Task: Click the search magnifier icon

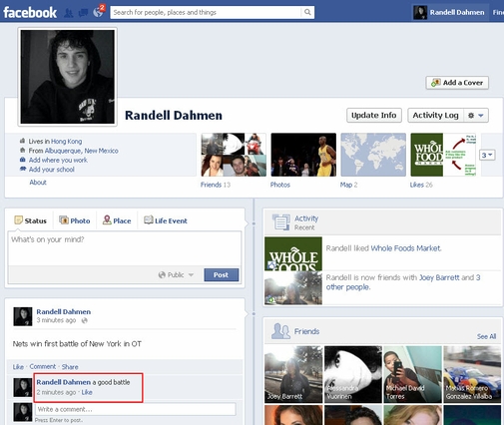Action: [x=307, y=12]
